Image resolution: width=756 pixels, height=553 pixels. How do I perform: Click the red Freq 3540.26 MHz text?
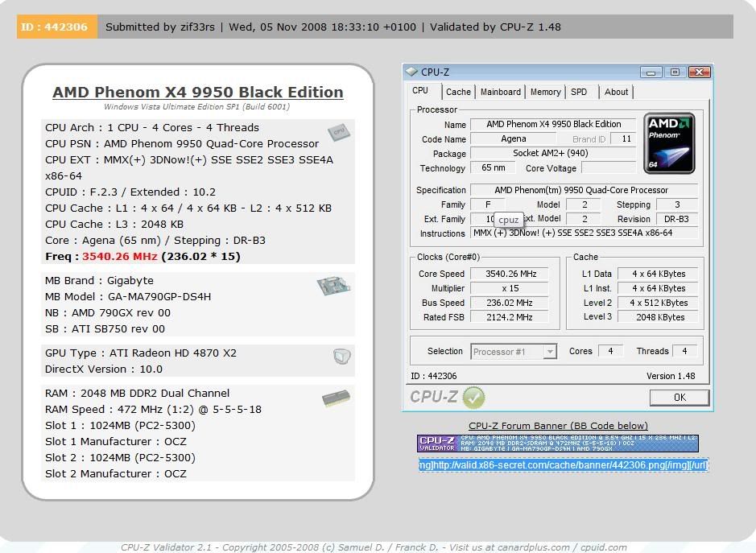tap(120, 257)
